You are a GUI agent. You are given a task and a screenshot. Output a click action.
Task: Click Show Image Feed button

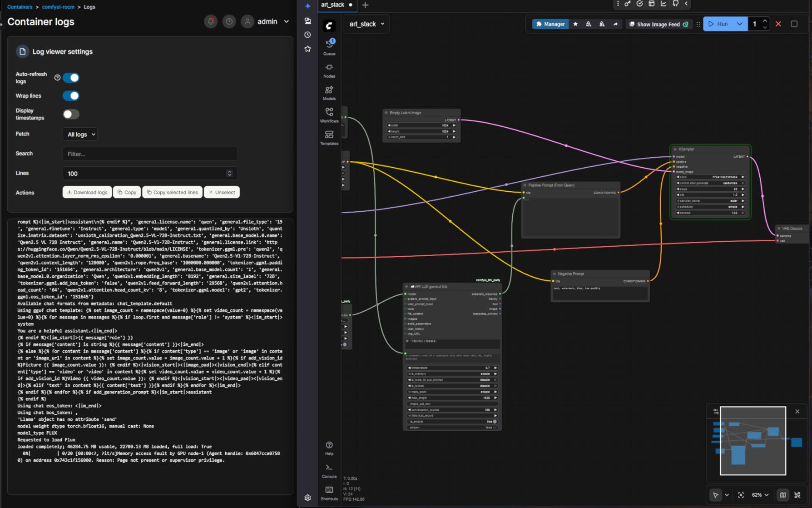click(658, 24)
